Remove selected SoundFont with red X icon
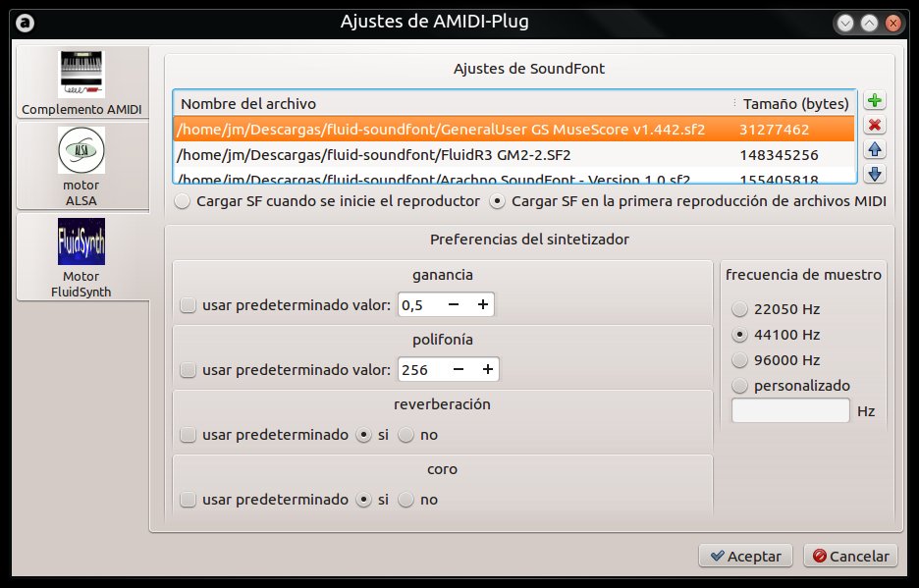919x588 pixels. point(875,125)
